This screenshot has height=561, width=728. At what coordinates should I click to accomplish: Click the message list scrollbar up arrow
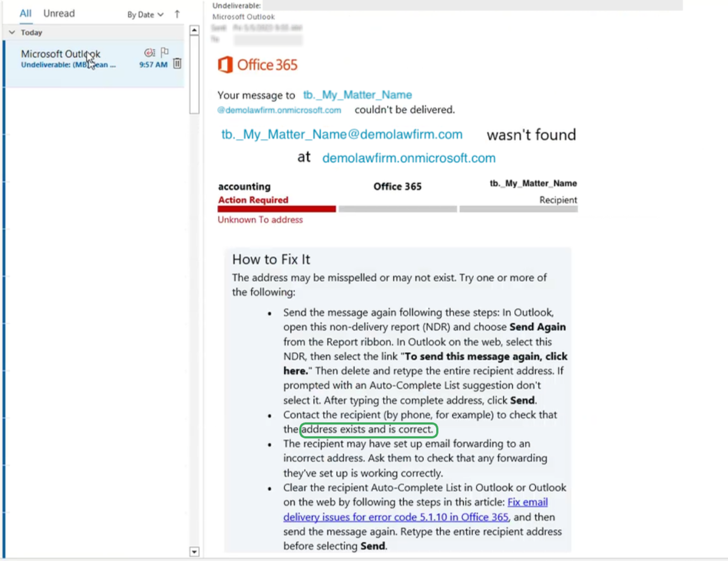(194, 30)
